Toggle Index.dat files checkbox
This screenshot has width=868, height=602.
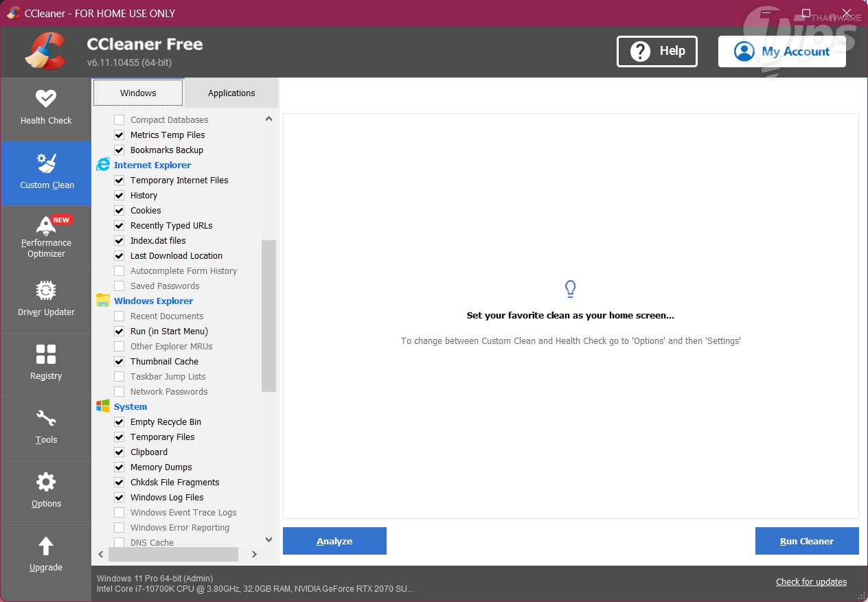(119, 240)
